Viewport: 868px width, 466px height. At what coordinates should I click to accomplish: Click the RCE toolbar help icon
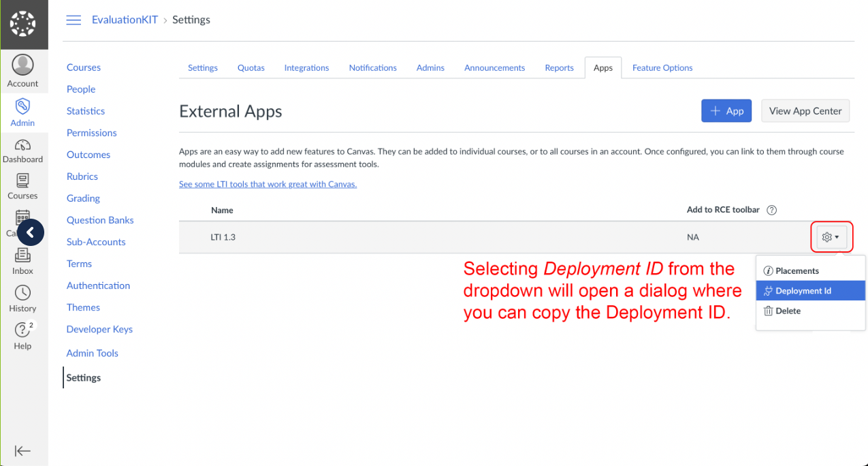771,210
